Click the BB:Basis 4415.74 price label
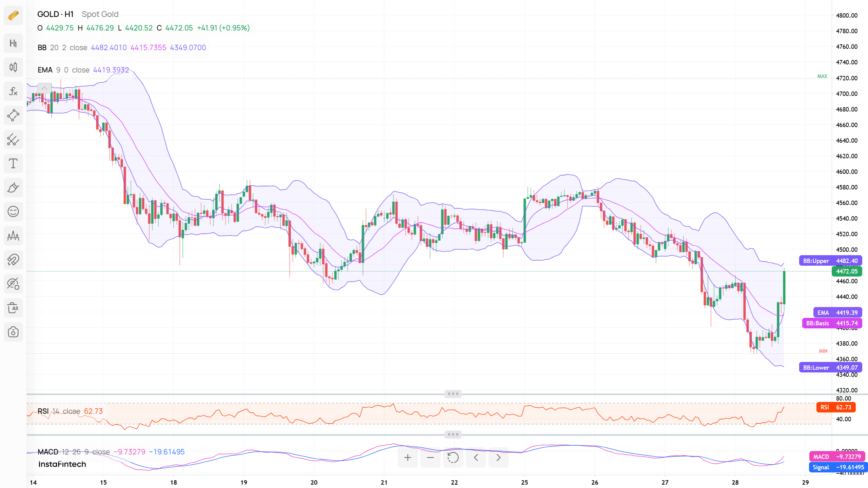Screen dimensions: 868x488 (832, 323)
